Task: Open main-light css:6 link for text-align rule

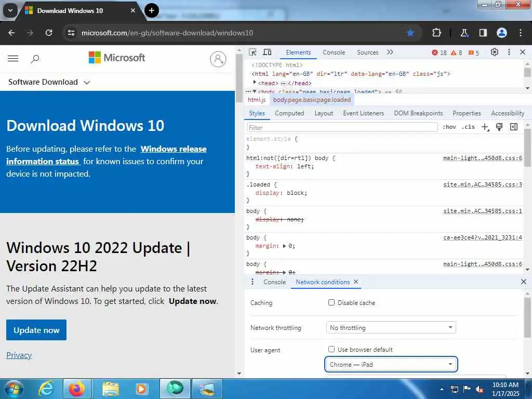Action: (x=483, y=158)
